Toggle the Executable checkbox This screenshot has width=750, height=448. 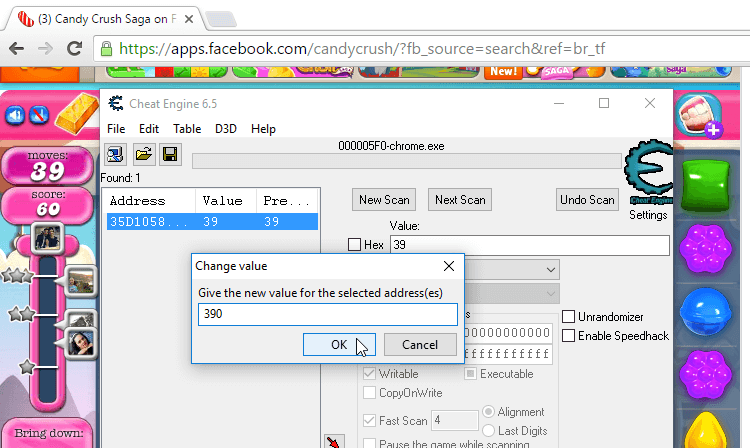(x=471, y=373)
